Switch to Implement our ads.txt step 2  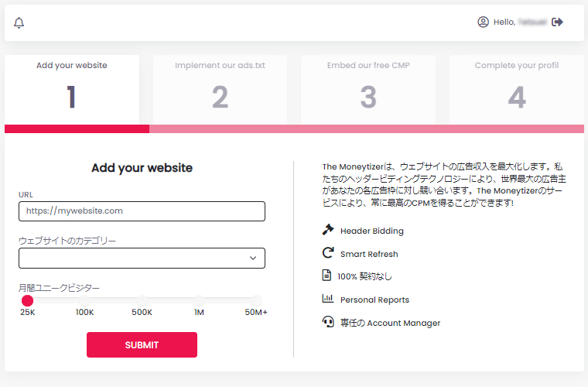click(220, 90)
